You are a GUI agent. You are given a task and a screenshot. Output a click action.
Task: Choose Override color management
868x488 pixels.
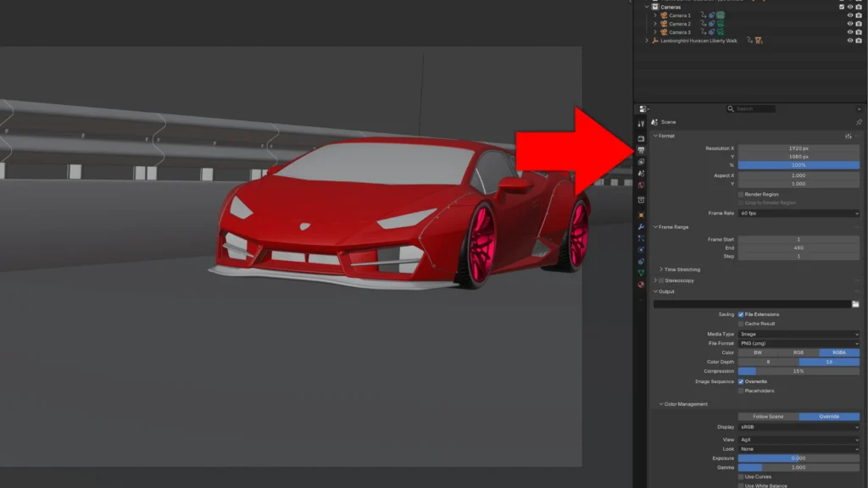click(x=829, y=417)
